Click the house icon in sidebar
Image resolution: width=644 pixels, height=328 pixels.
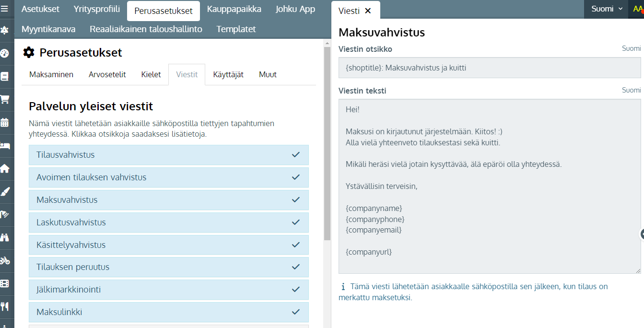pyautogui.click(x=5, y=168)
